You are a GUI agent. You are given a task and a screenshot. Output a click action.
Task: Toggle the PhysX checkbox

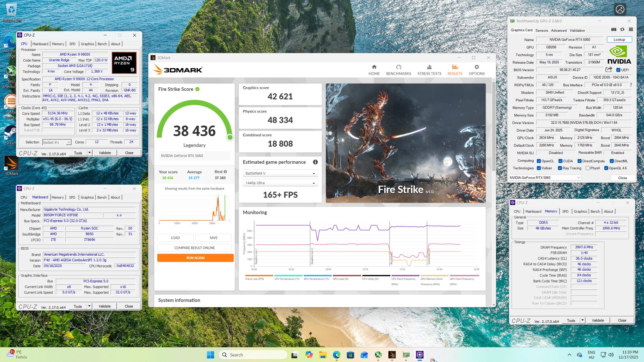tap(587, 168)
